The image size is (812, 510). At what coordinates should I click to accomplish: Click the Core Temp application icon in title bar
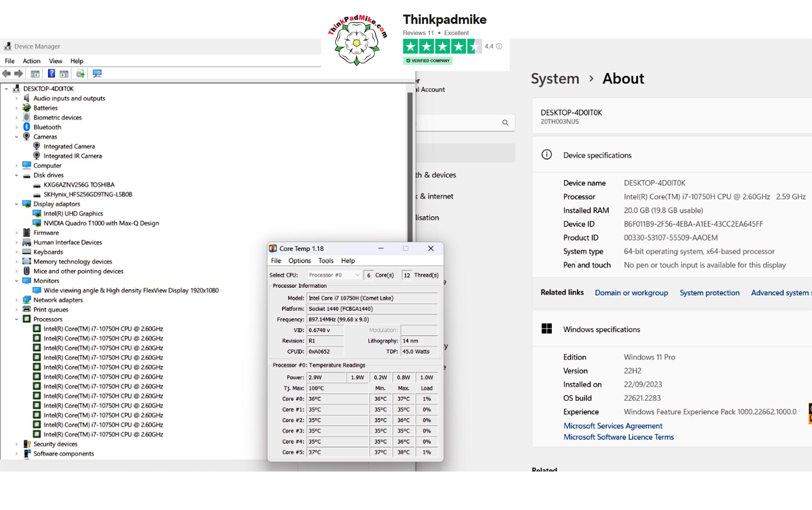tap(273, 249)
